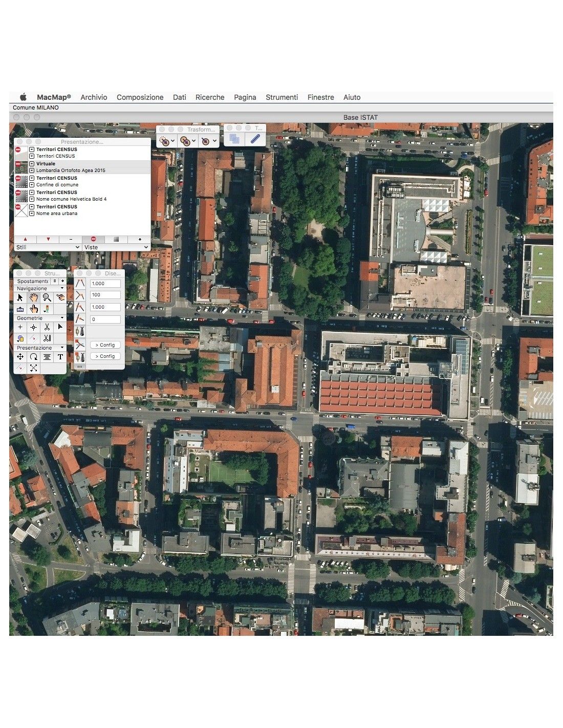Click the second > Config button

click(x=105, y=356)
